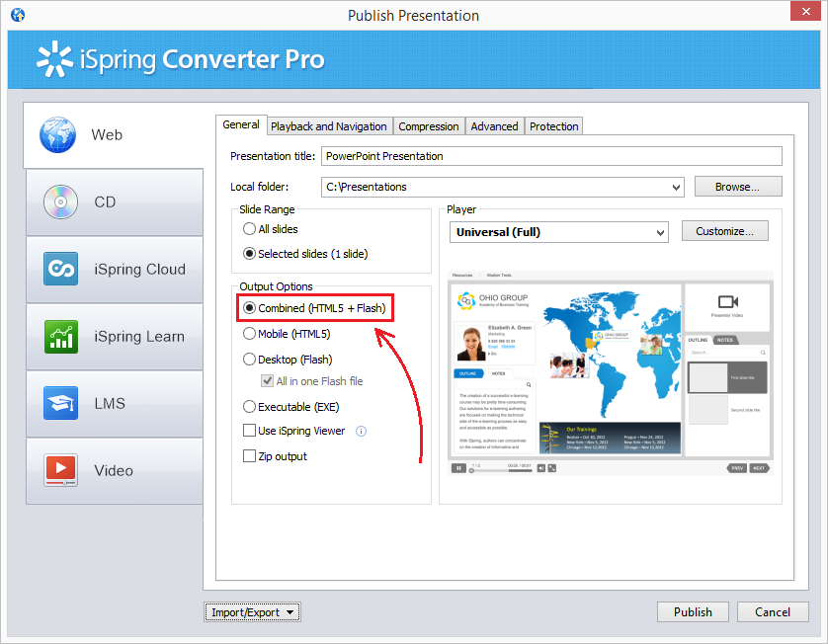Viewport: 828px width, 644px height.
Task: Click the NOTES tab in preview sidebar
Action: (x=725, y=340)
